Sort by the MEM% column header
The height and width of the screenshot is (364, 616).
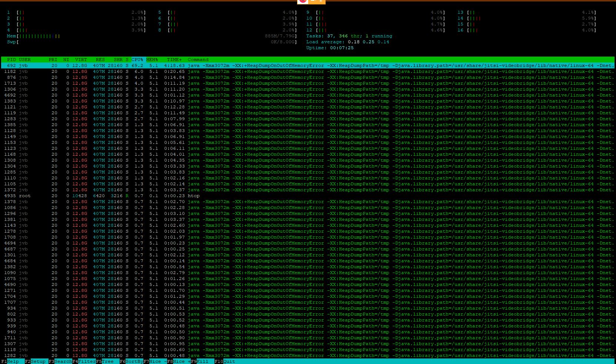[152, 60]
